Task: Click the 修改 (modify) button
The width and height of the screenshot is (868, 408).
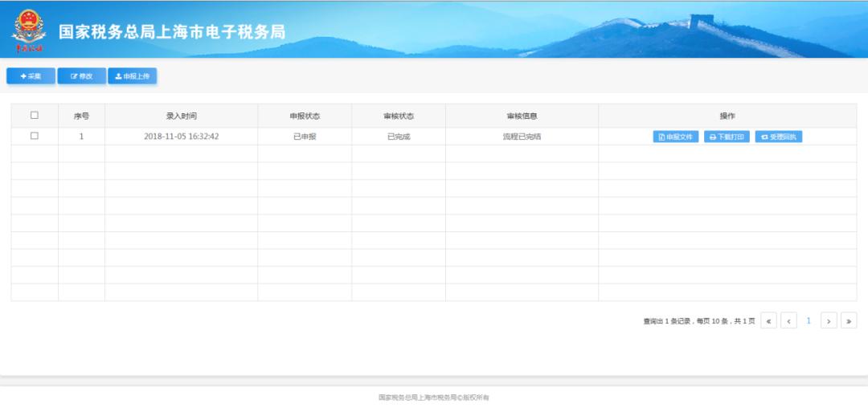Action: point(81,76)
